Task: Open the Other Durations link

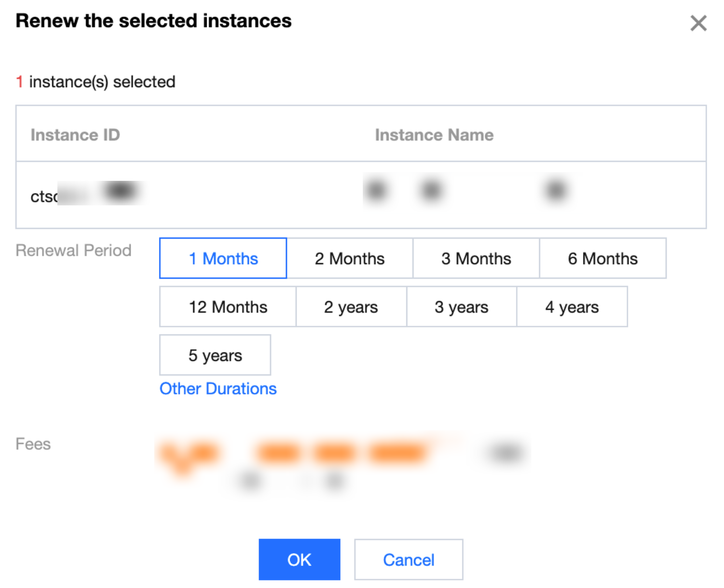Action: coord(218,389)
